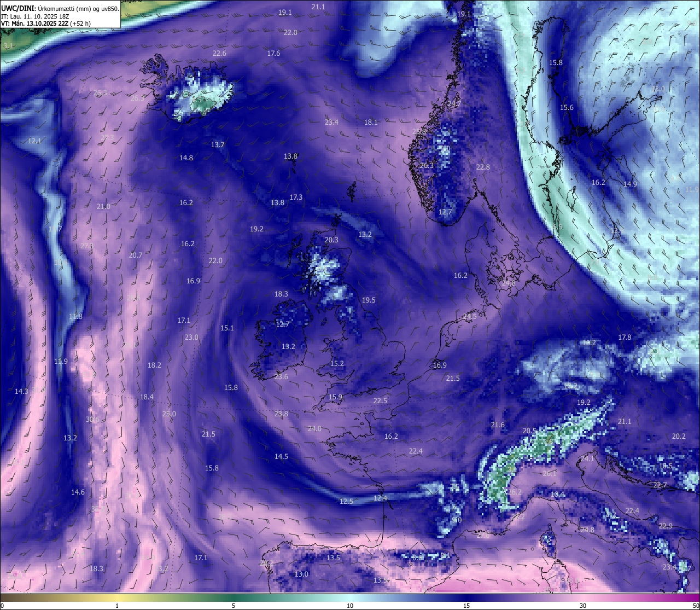Click the map value 23.8
This screenshot has width=700, height=610.
281,414
